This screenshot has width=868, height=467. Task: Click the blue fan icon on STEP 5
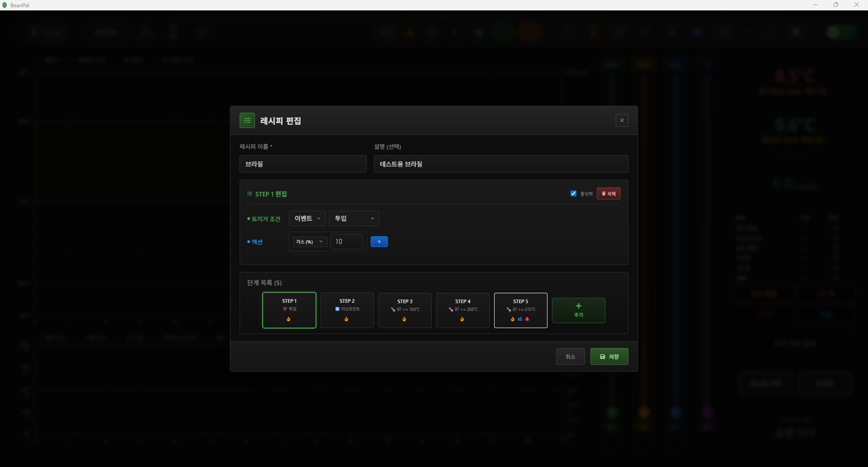[x=520, y=319]
